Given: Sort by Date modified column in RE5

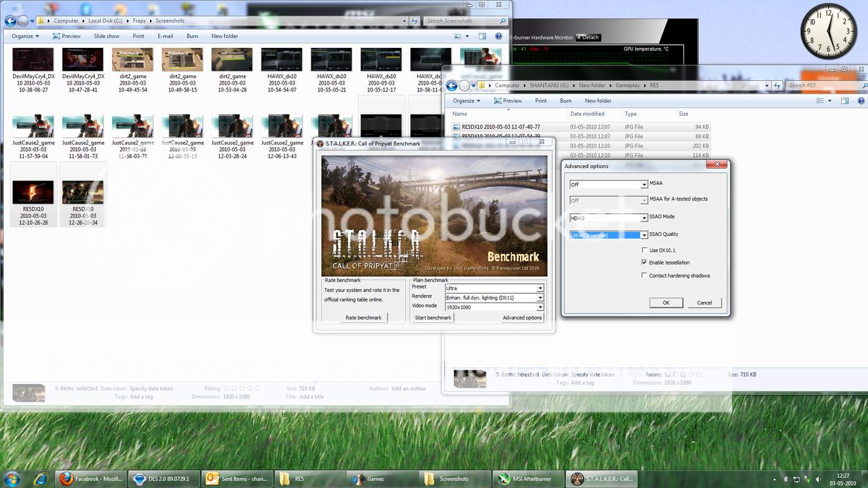Looking at the screenshot, I should pos(587,114).
